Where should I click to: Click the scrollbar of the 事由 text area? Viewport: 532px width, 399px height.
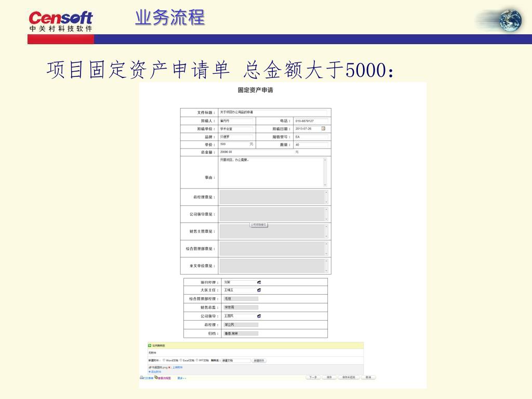[325, 172]
